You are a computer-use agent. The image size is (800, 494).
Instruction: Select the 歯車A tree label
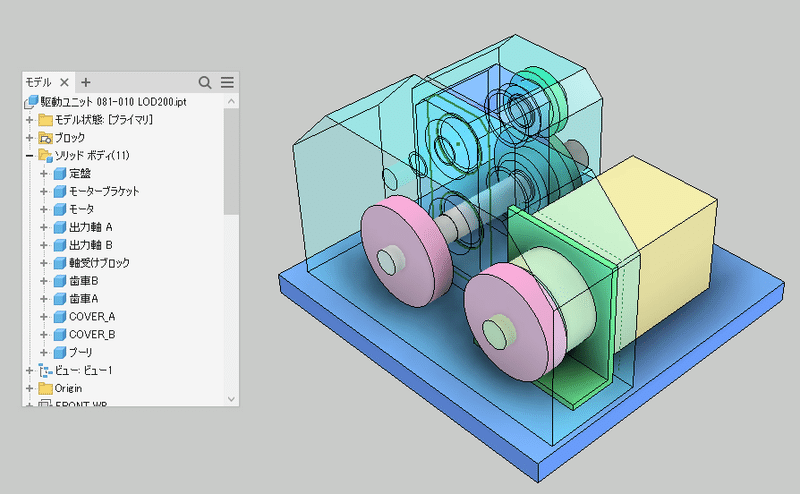coord(84,299)
